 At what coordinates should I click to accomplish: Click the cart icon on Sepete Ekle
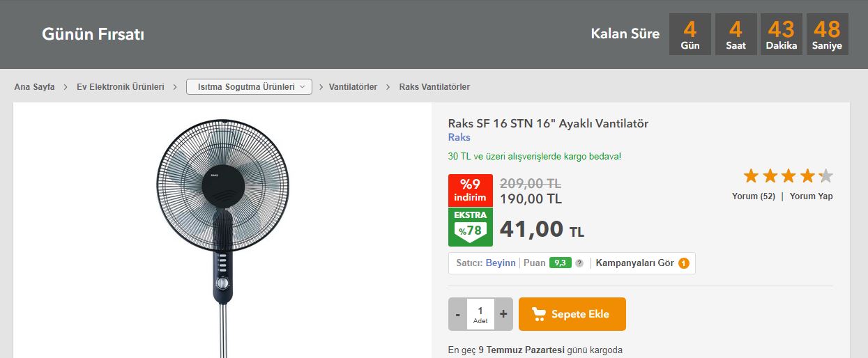click(x=539, y=314)
